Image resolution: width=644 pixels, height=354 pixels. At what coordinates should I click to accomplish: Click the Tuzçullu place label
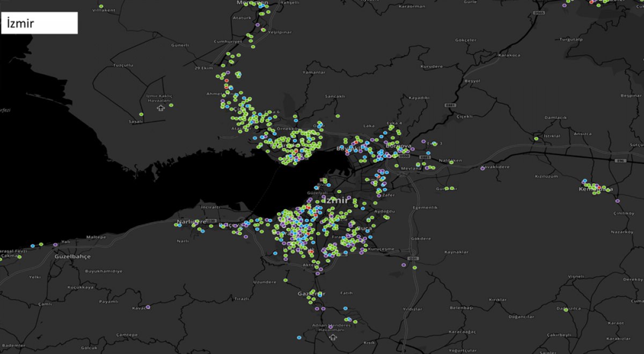coord(123,65)
